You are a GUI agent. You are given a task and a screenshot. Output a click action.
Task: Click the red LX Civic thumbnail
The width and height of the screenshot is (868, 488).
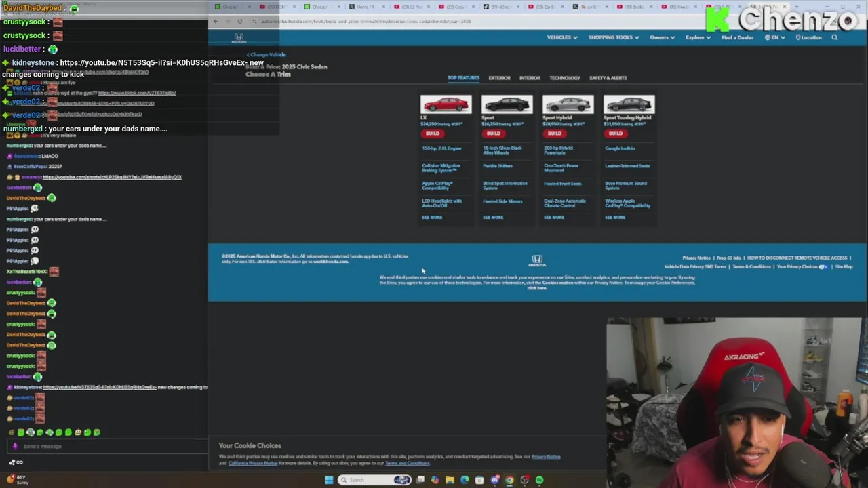(x=446, y=104)
